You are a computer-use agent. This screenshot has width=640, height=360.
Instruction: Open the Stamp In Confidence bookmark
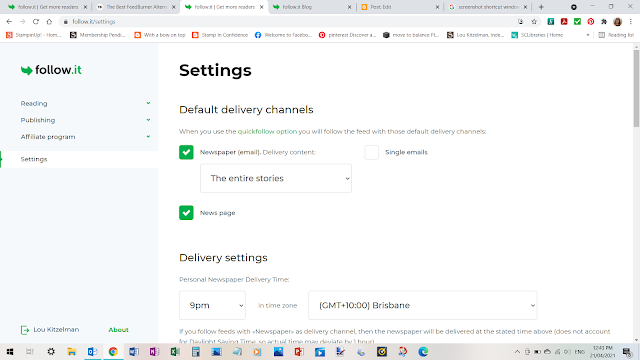click(220, 35)
